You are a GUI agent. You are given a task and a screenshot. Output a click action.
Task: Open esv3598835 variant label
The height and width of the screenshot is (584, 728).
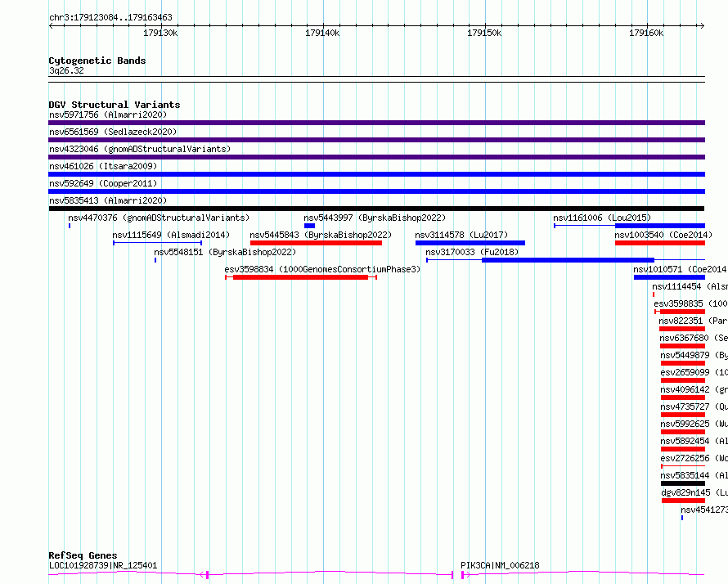(690, 303)
